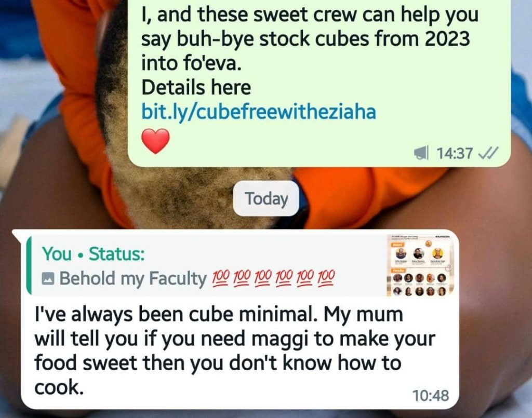The image size is (532, 418).
Task: Tap the green quote accent bar
Action: 29,265
